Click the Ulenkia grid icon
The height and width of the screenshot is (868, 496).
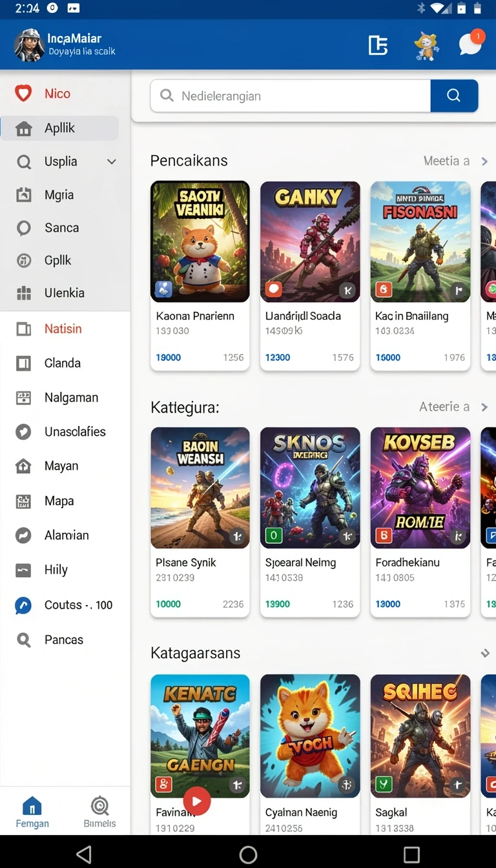tap(24, 293)
